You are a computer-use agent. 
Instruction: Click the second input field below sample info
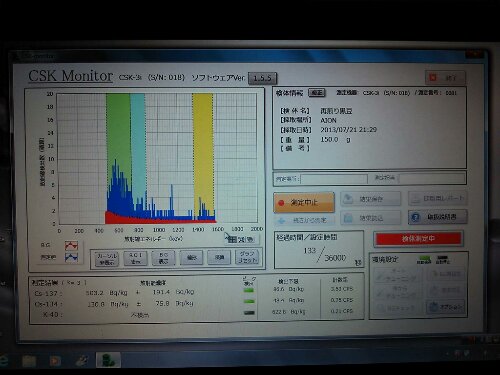tap(432, 178)
